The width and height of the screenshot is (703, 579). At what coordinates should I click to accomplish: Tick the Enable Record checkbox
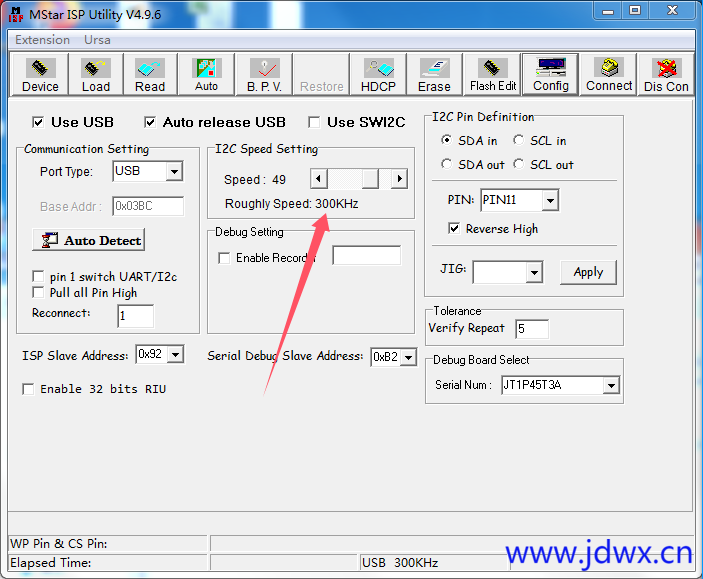click(224, 258)
